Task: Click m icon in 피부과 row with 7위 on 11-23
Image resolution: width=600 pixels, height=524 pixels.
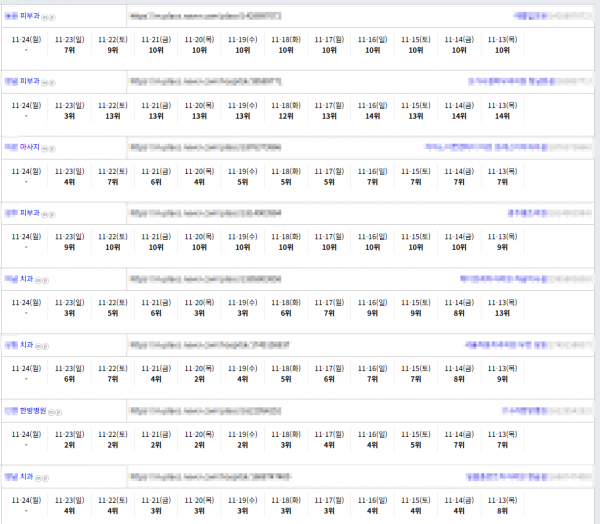Action: tap(45, 18)
